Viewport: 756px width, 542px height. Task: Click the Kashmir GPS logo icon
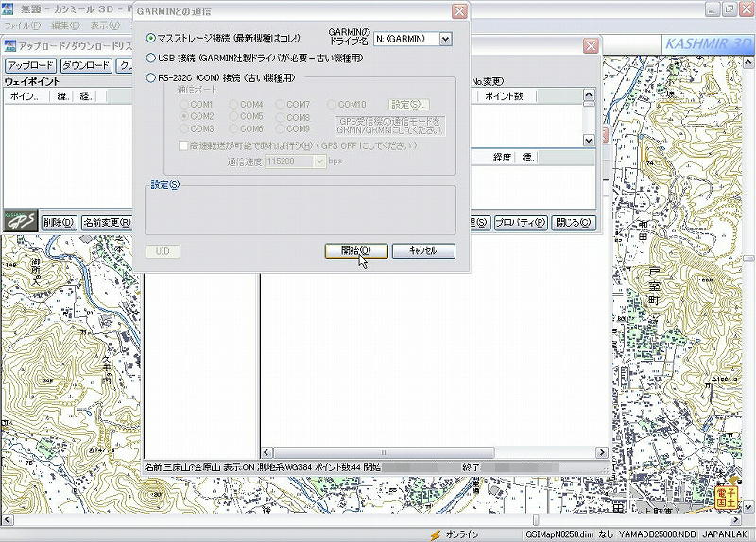[x=21, y=221]
